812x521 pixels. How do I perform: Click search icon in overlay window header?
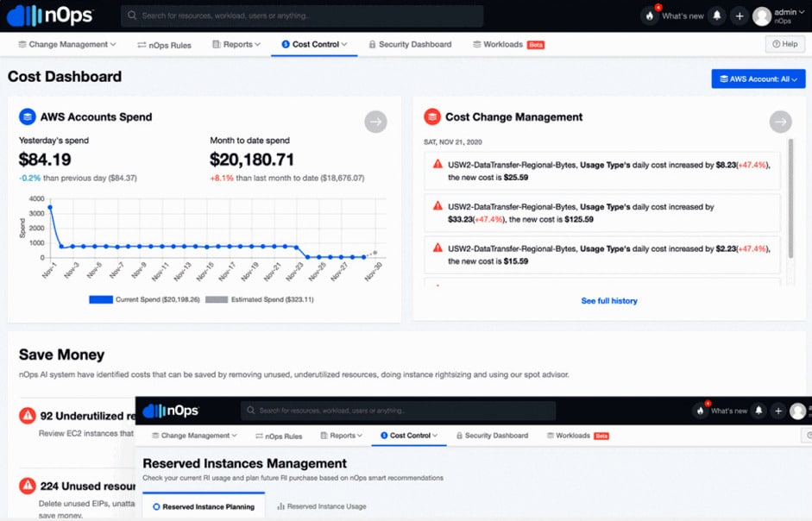pos(250,411)
